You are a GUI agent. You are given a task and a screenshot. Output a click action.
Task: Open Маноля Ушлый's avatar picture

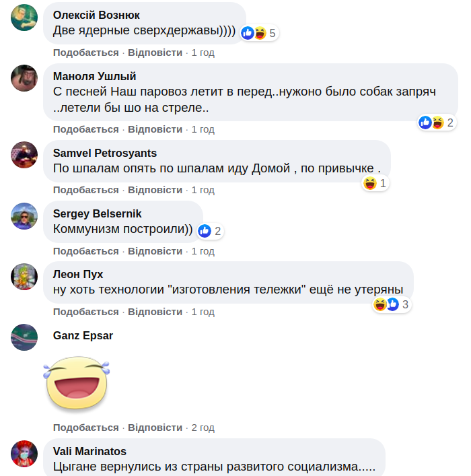pyautogui.click(x=24, y=79)
